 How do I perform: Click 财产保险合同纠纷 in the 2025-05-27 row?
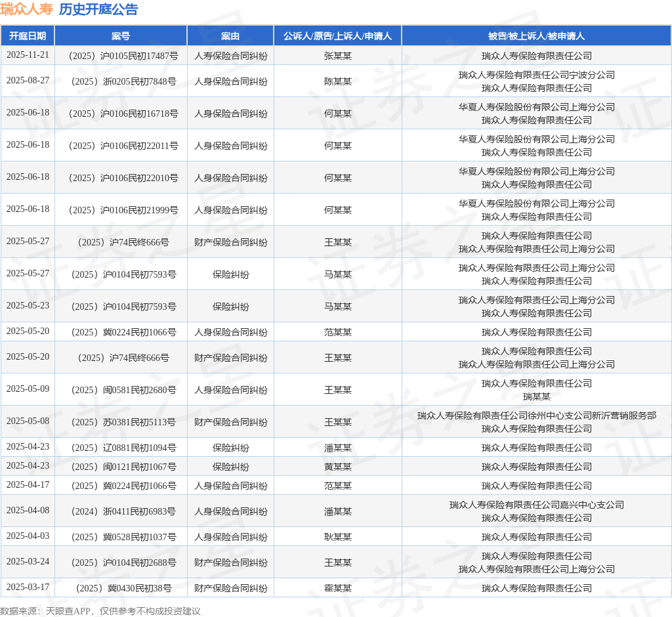click(230, 242)
